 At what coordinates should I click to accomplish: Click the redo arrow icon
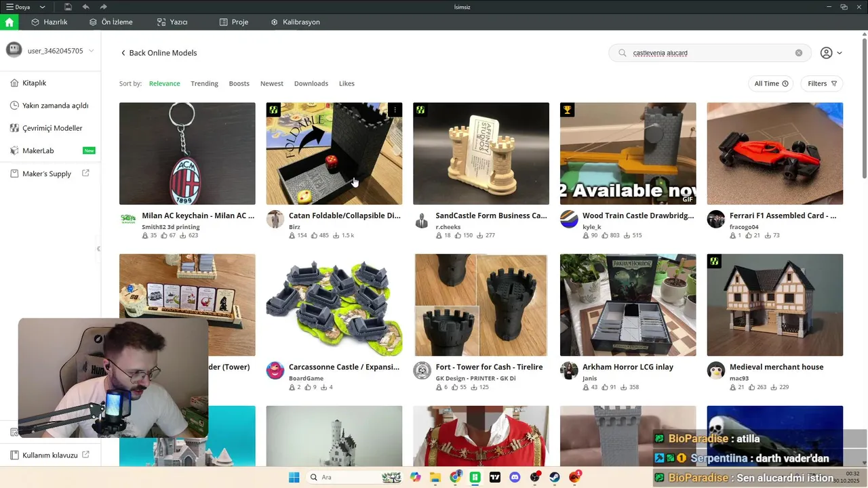[x=103, y=7]
